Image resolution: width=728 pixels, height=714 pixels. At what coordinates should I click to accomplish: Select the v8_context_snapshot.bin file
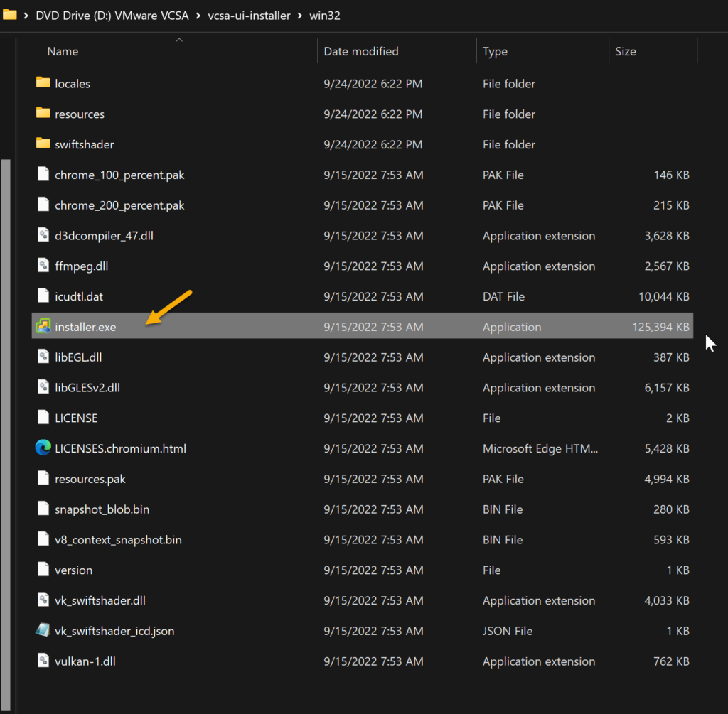pyautogui.click(x=118, y=540)
